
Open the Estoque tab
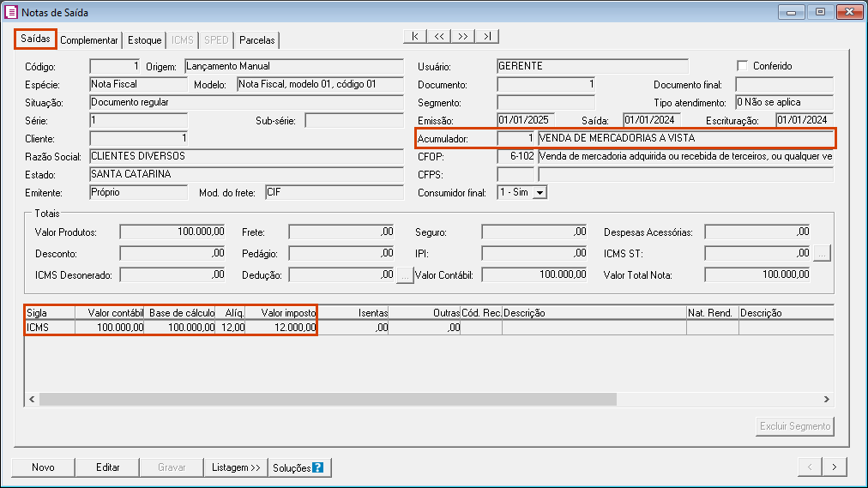(145, 40)
